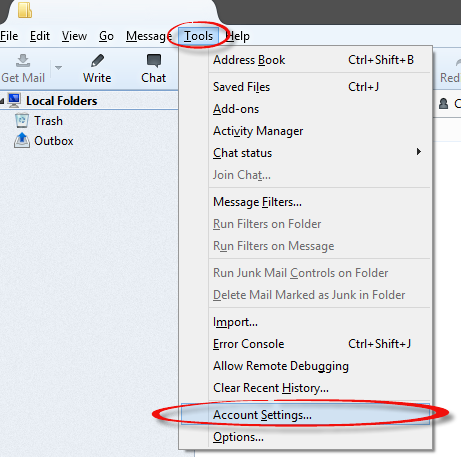Open the Tools menu
The width and height of the screenshot is (461, 457).
pos(199,36)
